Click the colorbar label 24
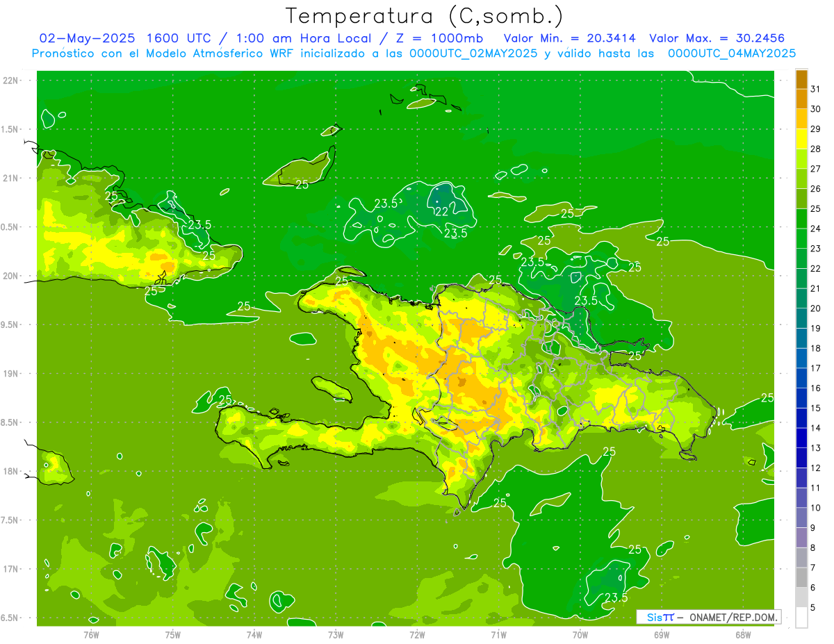The image size is (834, 644). coord(816,229)
